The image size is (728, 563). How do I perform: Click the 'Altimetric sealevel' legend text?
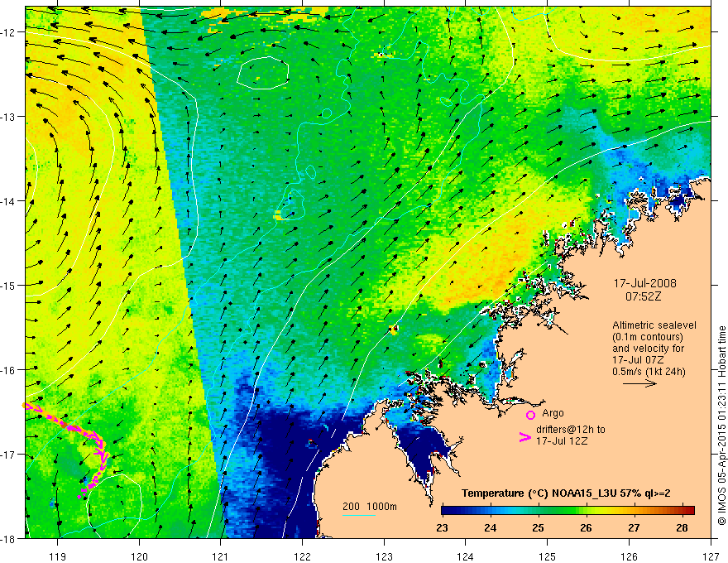point(654,325)
